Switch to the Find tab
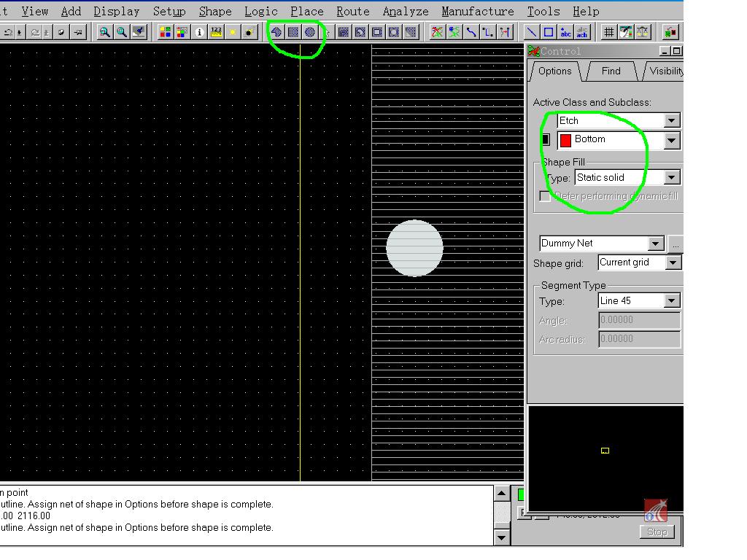Screen dimensions: 747x560 pos(611,71)
